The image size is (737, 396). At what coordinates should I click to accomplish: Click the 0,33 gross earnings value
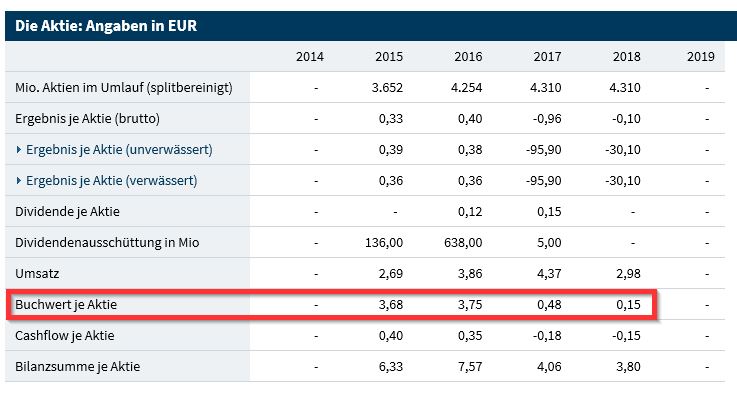pos(391,118)
